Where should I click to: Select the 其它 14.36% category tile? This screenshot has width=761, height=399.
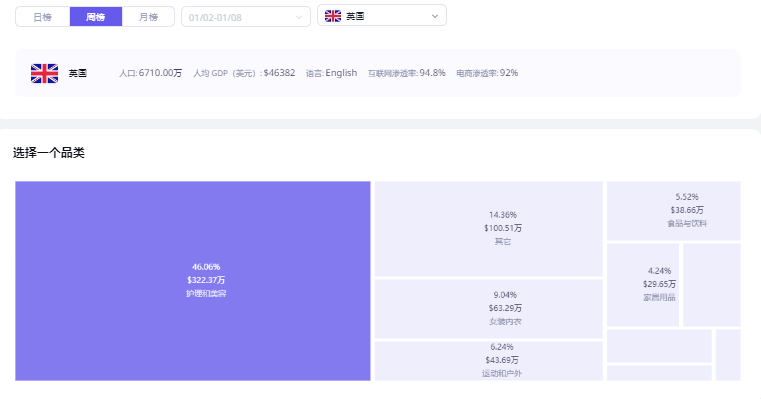pyautogui.click(x=489, y=229)
